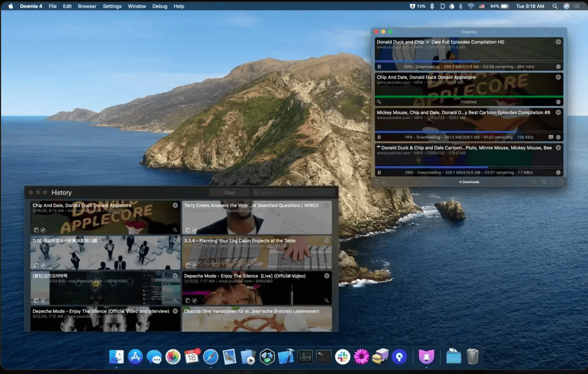Open the File menu
Viewport: 588px width, 374px height.
[52, 6]
